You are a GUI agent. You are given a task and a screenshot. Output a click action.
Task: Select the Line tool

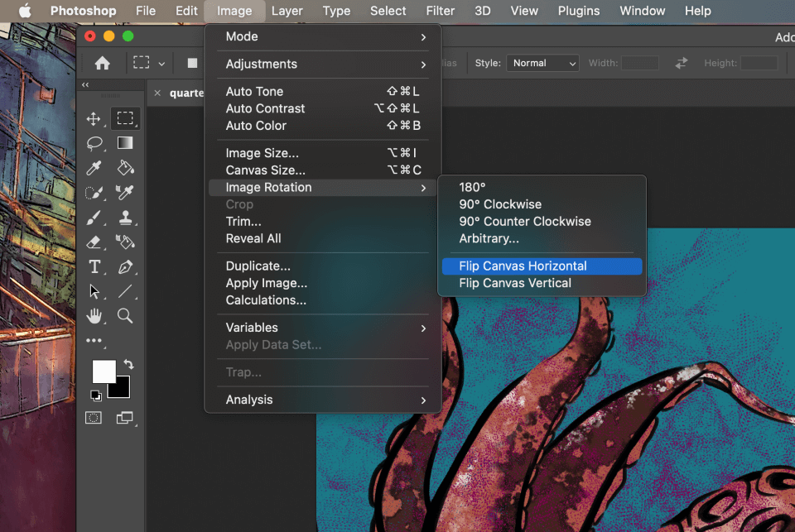pyautogui.click(x=125, y=291)
